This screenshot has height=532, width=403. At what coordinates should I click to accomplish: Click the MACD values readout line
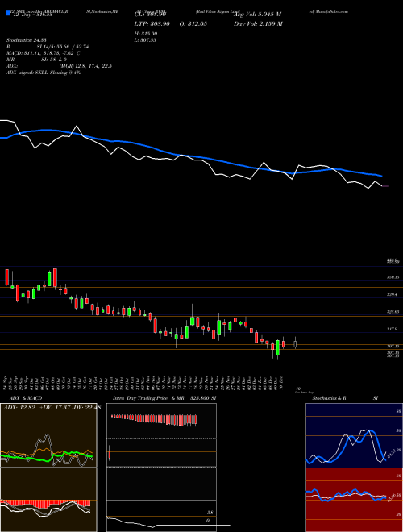point(44,53)
